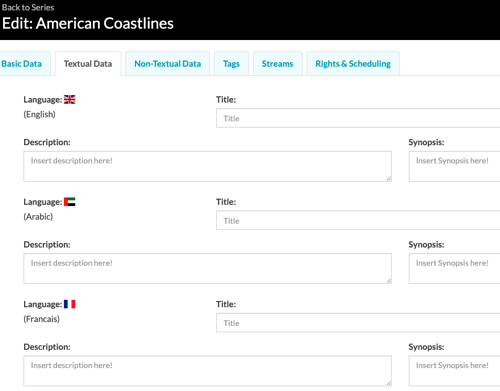Click the '(Arabic)' language label
500x391 pixels.
38,217
